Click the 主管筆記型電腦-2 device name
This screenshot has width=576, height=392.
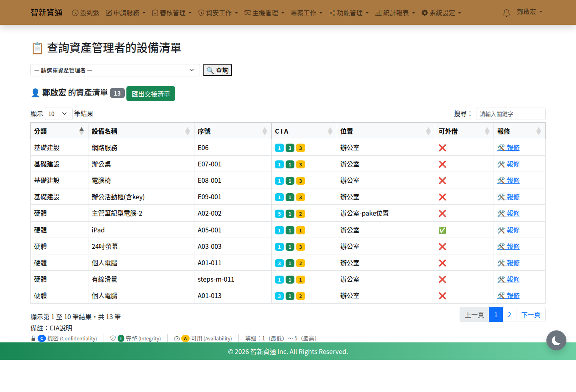click(117, 214)
